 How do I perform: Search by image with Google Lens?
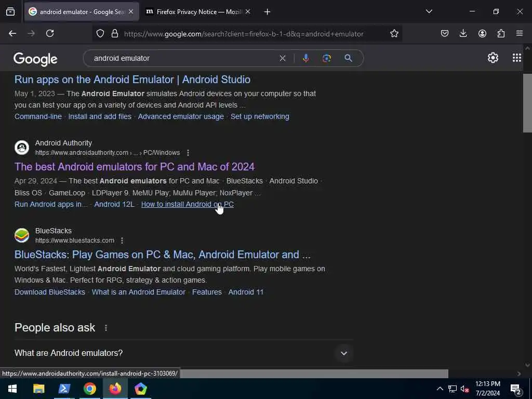pos(327,58)
